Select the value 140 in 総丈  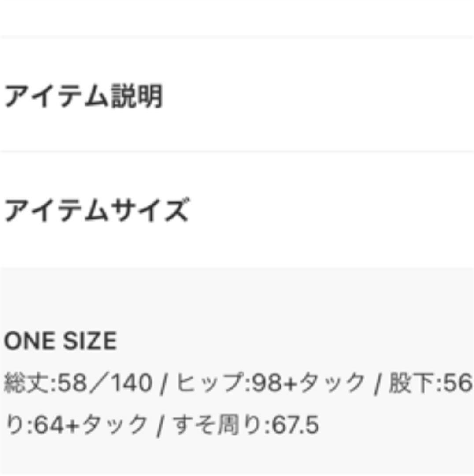pos(132,383)
